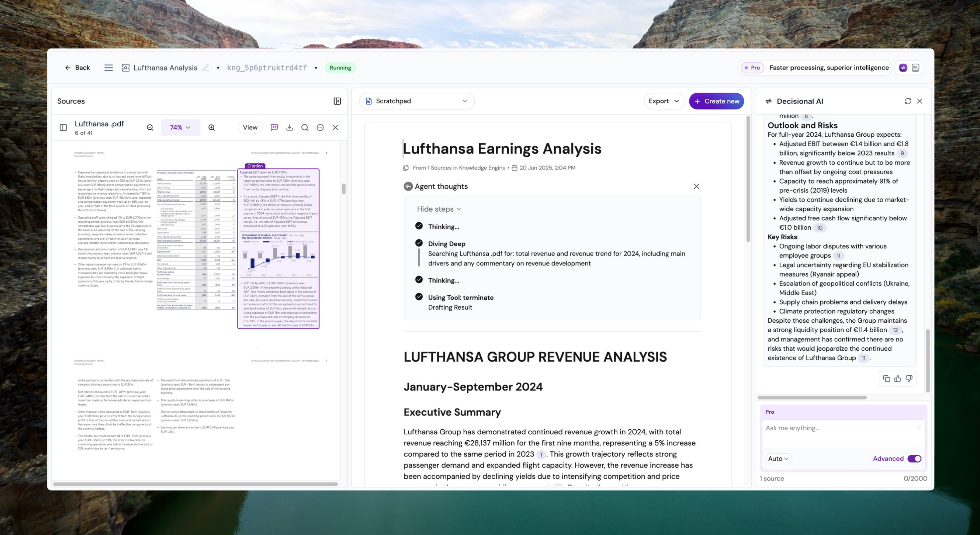Click the Decisional AI horizontal scrollbar

812,398
